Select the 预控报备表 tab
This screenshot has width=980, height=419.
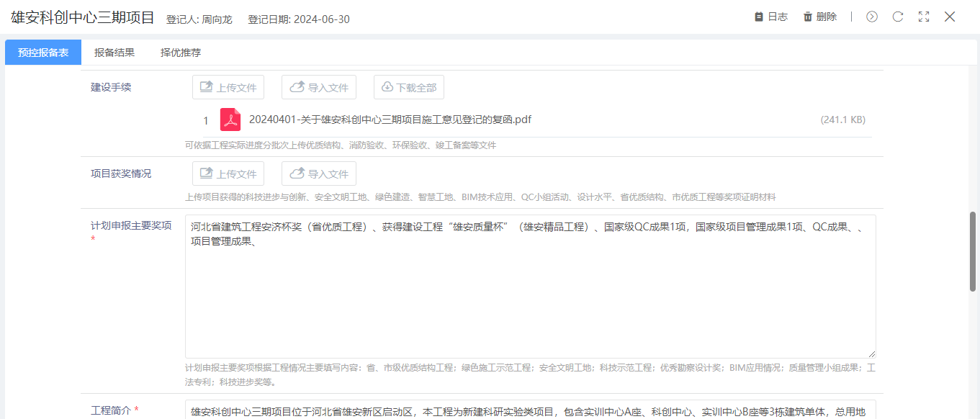click(43, 53)
